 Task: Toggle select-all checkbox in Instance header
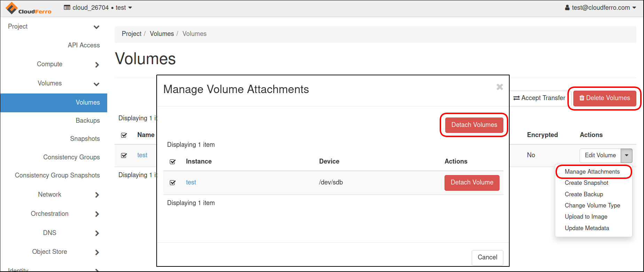(x=173, y=161)
